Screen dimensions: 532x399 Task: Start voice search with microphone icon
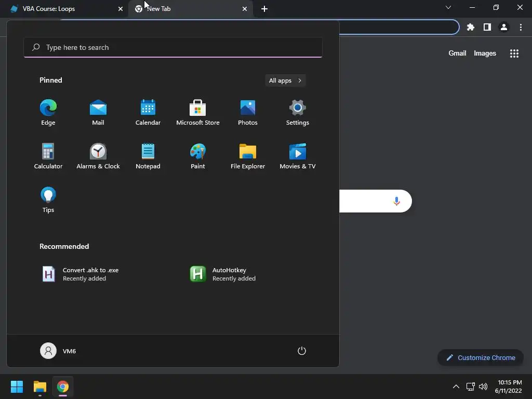point(396,201)
